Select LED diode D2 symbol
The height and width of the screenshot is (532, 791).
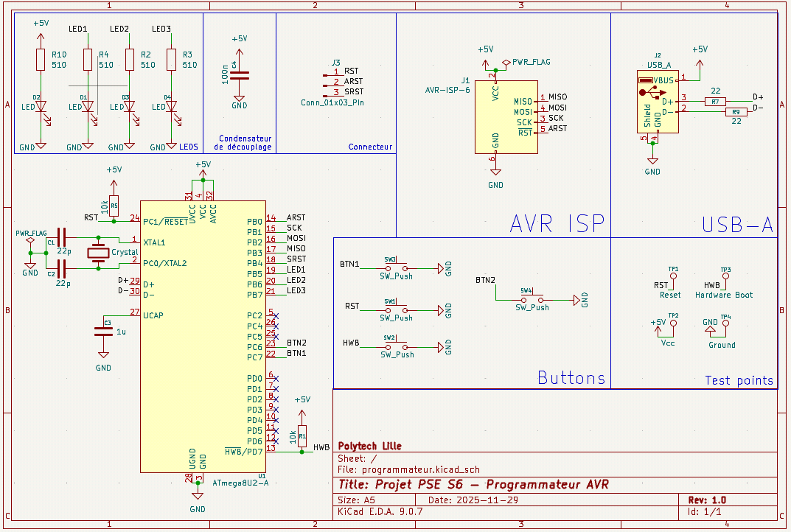pos(41,107)
